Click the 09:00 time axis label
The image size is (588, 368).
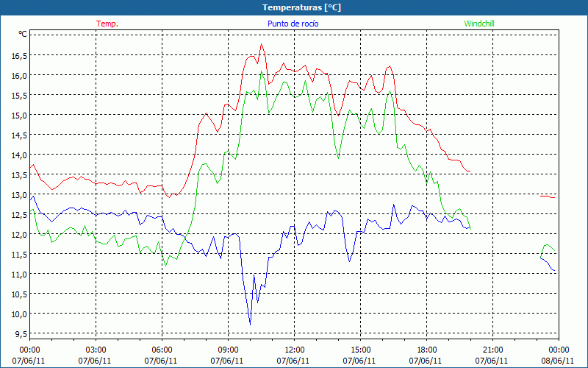(x=229, y=350)
